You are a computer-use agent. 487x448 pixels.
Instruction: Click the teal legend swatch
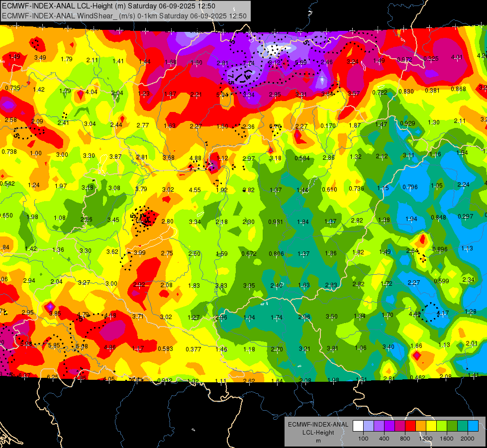463,426
